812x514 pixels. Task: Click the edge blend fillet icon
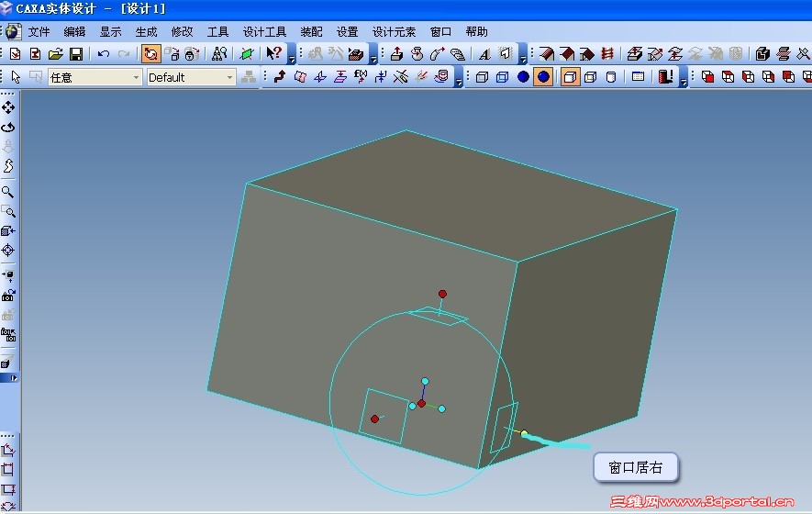[x=546, y=54]
